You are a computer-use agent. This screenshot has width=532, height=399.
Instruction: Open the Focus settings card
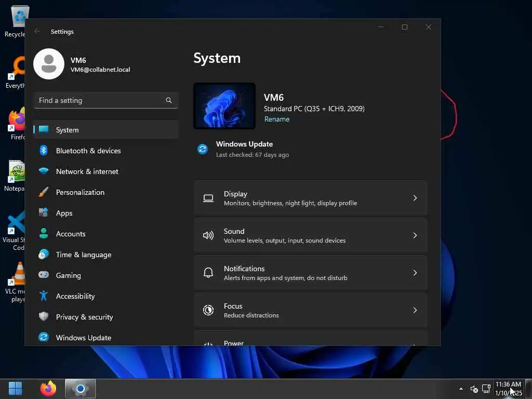(x=311, y=310)
